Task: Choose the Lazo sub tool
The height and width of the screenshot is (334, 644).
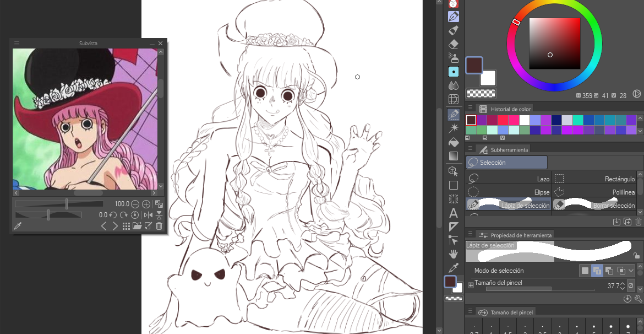Action: (x=508, y=179)
